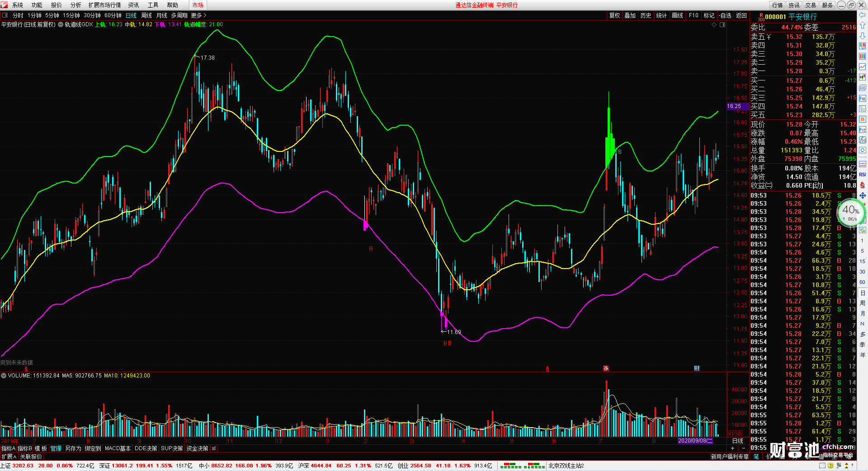The width and height of the screenshot is (868, 471).
Task: Open the 分析 menu
Action: point(76,5)
